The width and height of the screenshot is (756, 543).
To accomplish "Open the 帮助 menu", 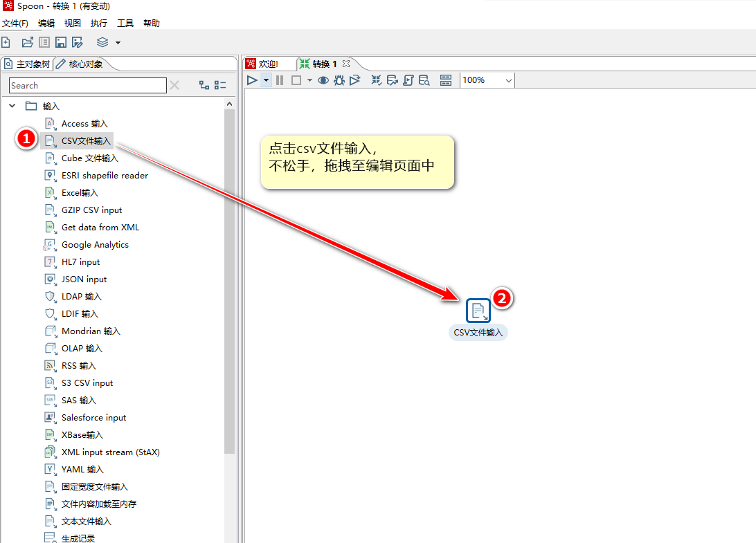I will point(152,23).
